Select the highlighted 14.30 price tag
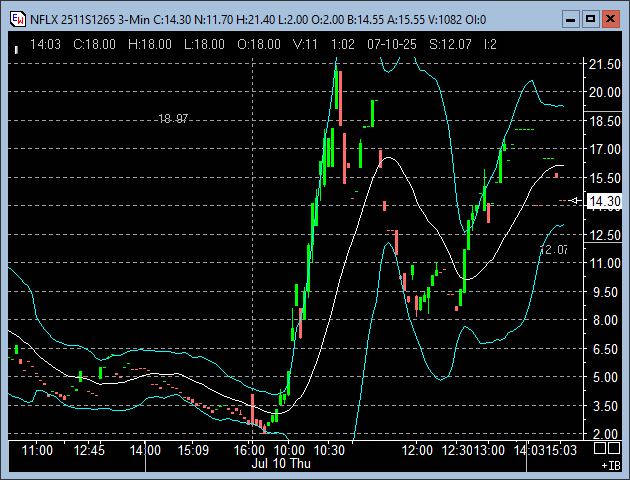 [x=604, y=200]
